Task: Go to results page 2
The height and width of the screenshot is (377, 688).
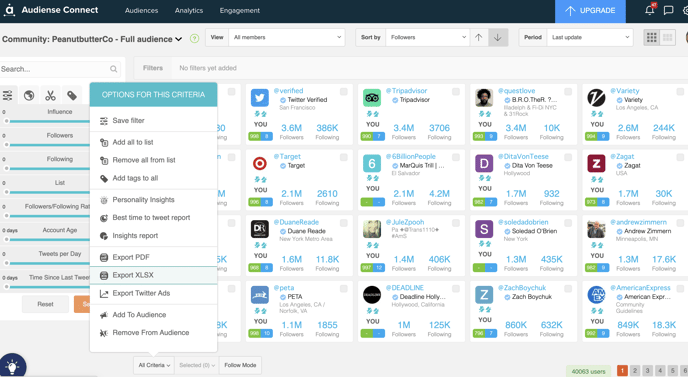Action: (634, 371)
